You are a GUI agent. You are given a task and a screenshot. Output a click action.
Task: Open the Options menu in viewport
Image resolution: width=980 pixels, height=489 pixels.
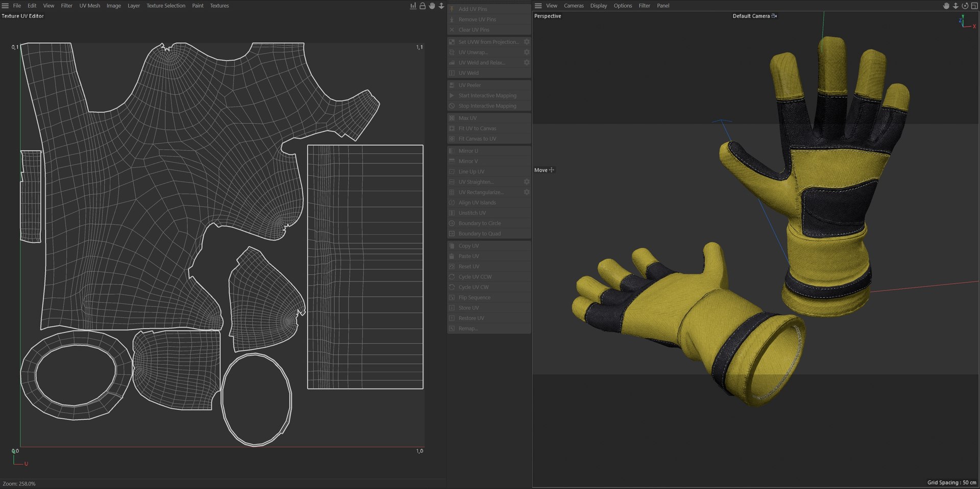click(623, 6)
